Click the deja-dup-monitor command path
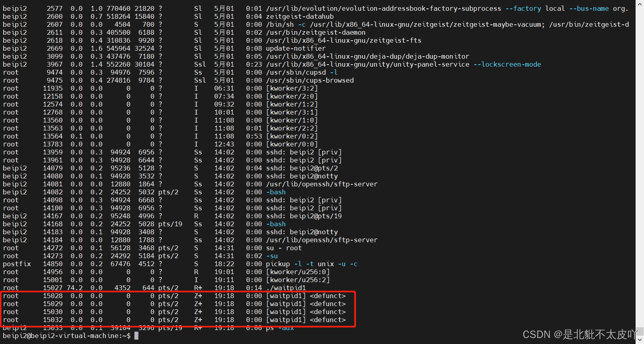Image resolution: width=644 pixels, height=344 pixels. (x=368, y=56)
